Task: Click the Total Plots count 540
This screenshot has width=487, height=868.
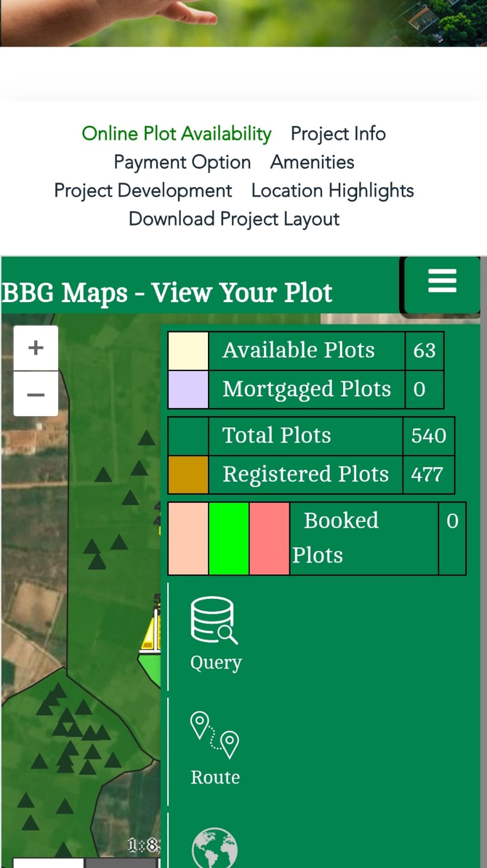Action: 429,436
